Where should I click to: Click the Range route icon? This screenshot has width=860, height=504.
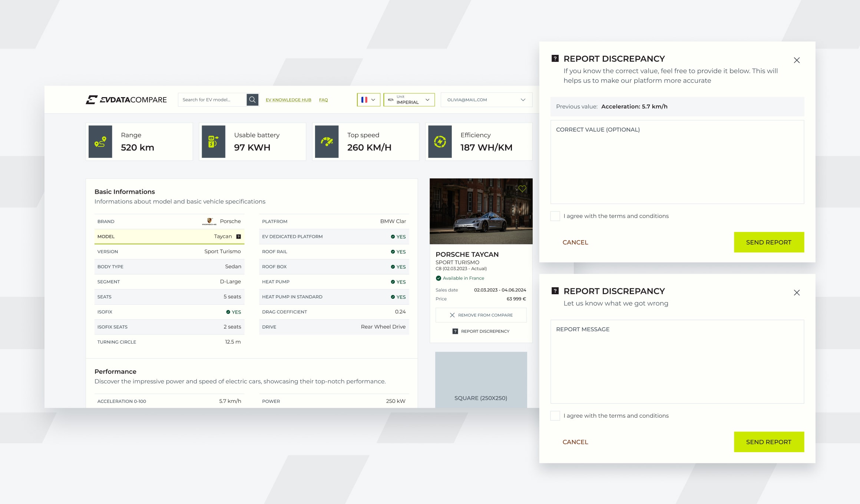pyautogui.click(x=100, y=142)
